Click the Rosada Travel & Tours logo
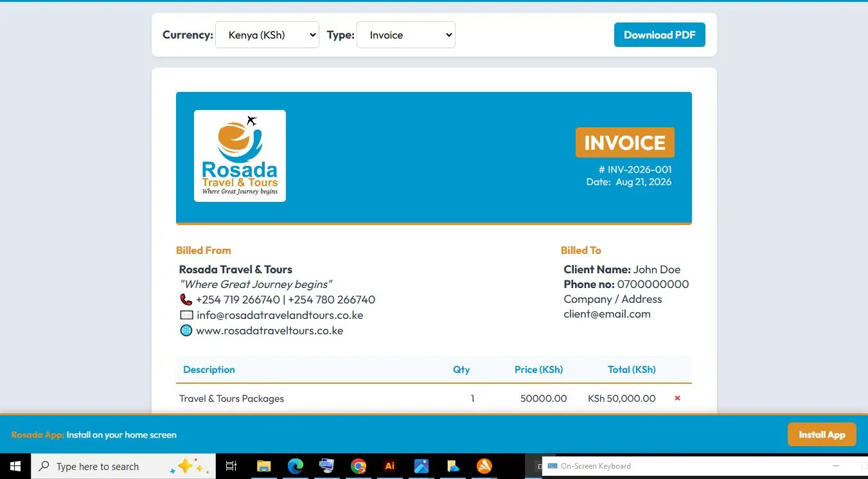This screenshot has width=868, height=479. (240, 156)
